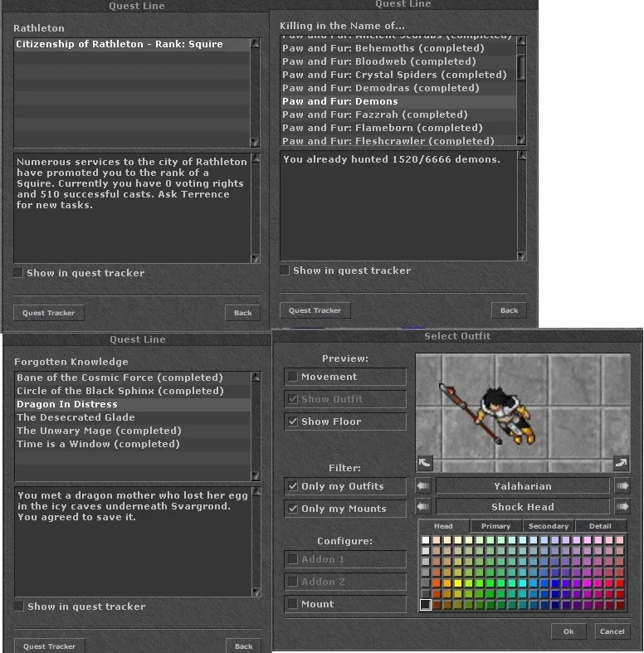Cancel the Select Outfit dialog
The width and height of the screenshot is (644, 653).
612,631
